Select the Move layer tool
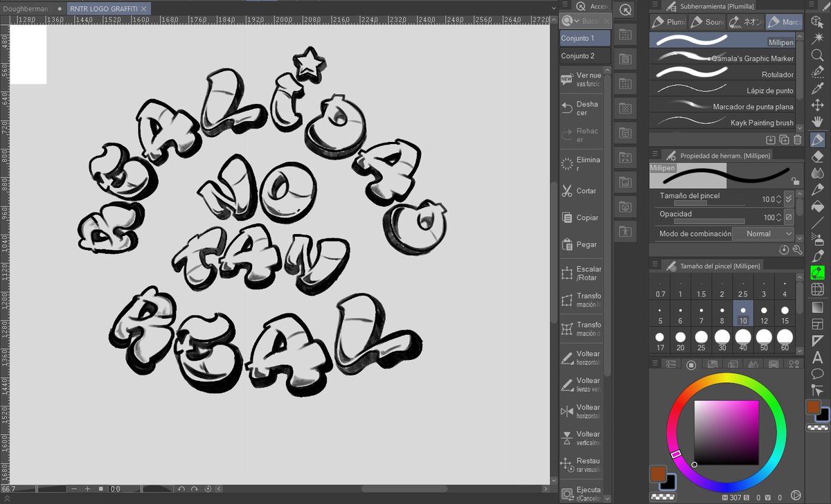831x504 pixels. (x=817, y=105)
